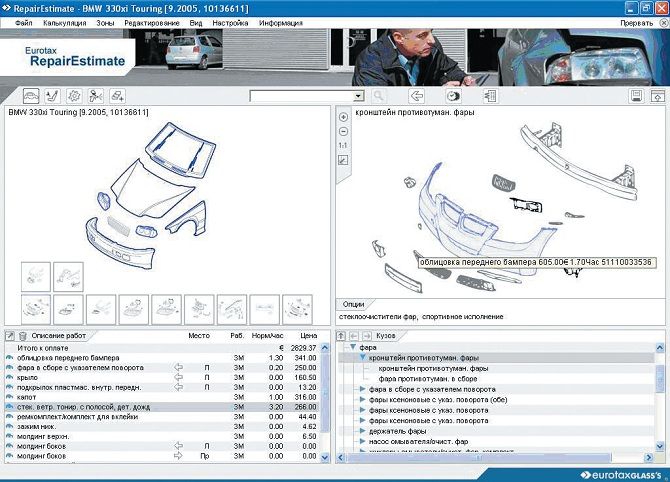Select the стек. ветр. тонир. с полосой row

pos(162,407)
